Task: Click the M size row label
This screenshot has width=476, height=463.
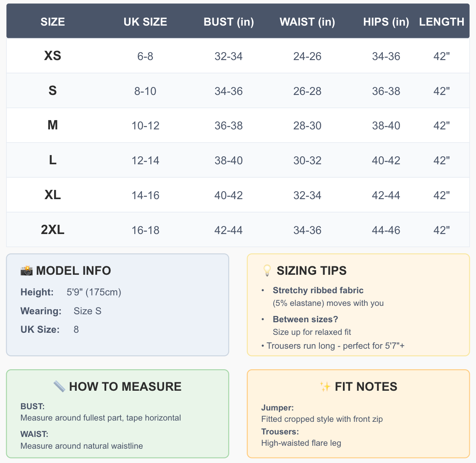Action: click(52, 125)
